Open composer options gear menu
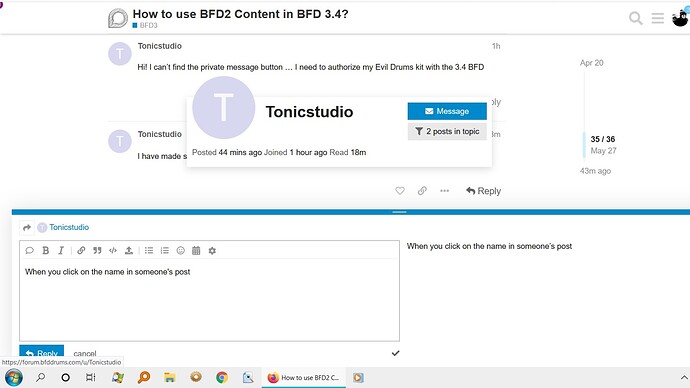690x388 pixels. (212, 250)
